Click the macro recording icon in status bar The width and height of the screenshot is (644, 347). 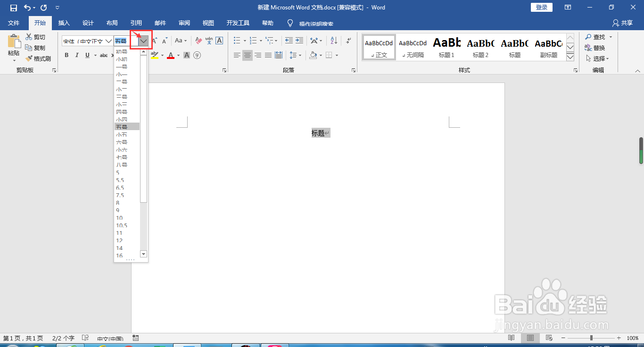[x=136, y=338]
